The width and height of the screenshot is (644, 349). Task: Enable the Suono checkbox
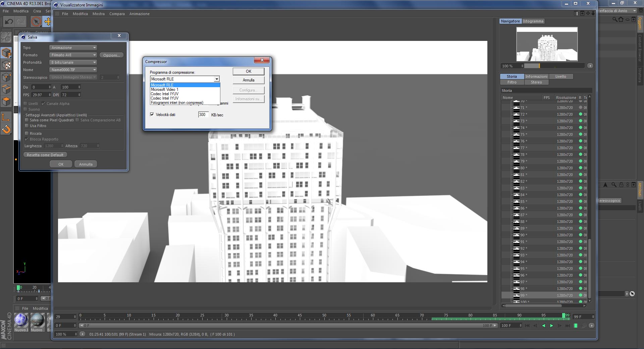tap(25, 109)
